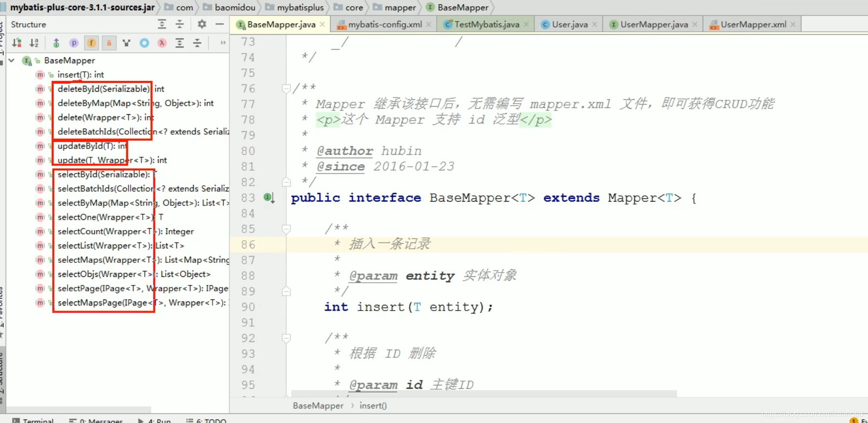Close the TestMybatis.java tab

click(x=526, y=25)
